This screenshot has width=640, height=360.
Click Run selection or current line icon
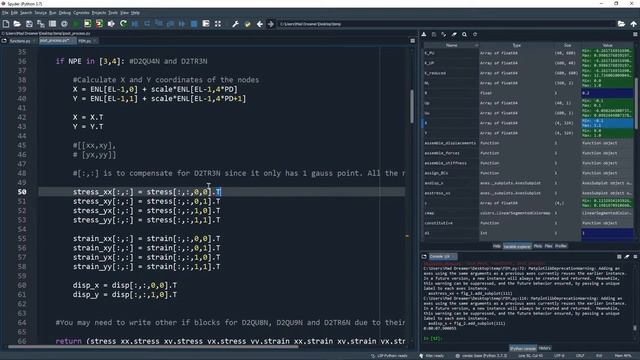click(111, 24)
